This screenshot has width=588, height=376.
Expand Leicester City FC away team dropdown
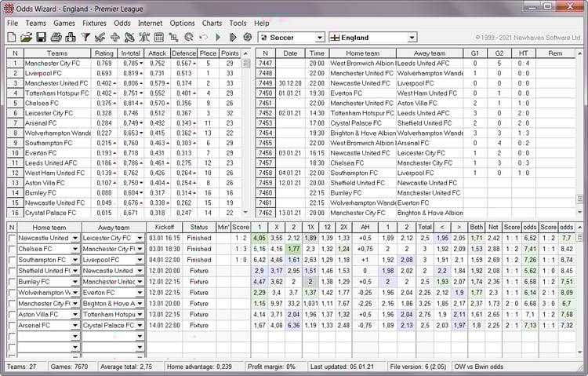click(x=140, y=238)
